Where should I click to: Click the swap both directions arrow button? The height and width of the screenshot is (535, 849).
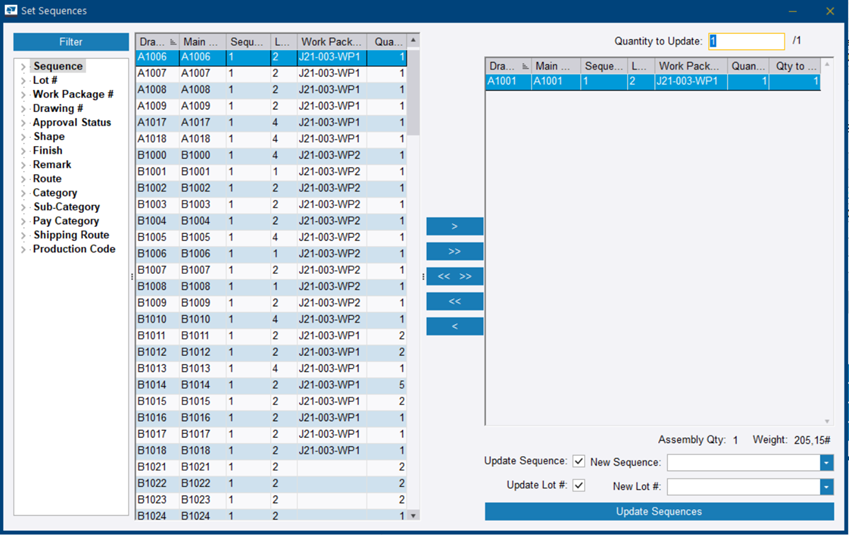454,277
